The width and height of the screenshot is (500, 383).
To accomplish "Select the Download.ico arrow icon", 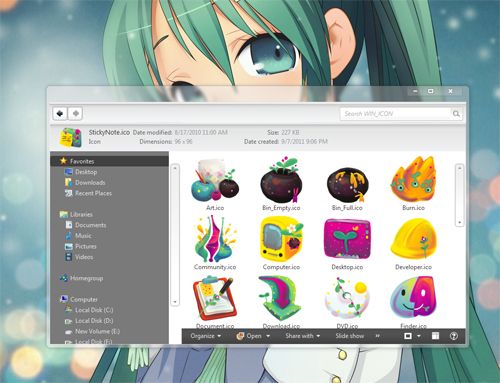I will tap(281, 298).
